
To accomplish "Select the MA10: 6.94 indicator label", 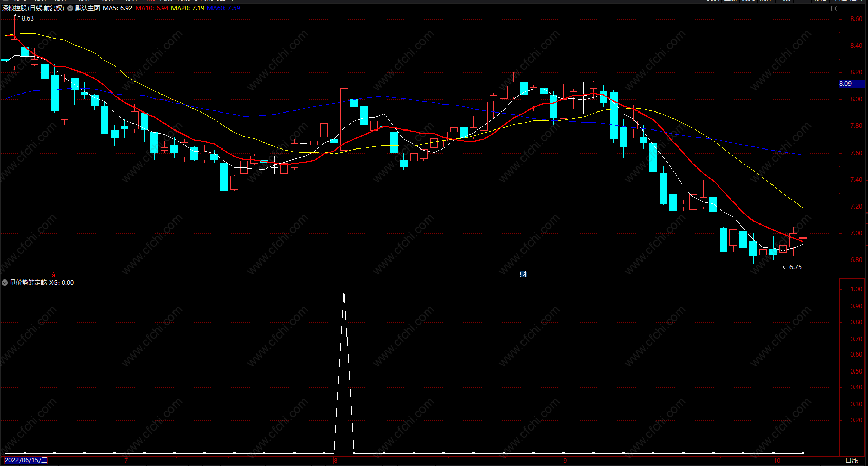I will pos(152,8).
